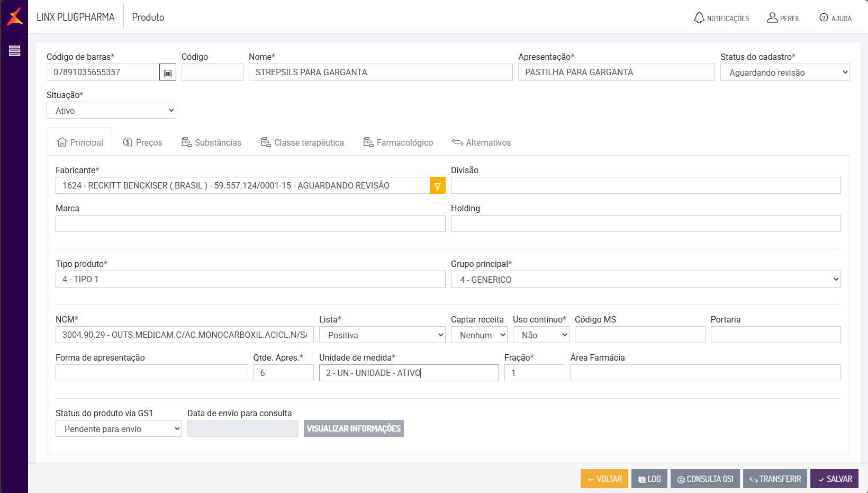Click the Voltar button
868x493 pixels.
coord(604,479)
